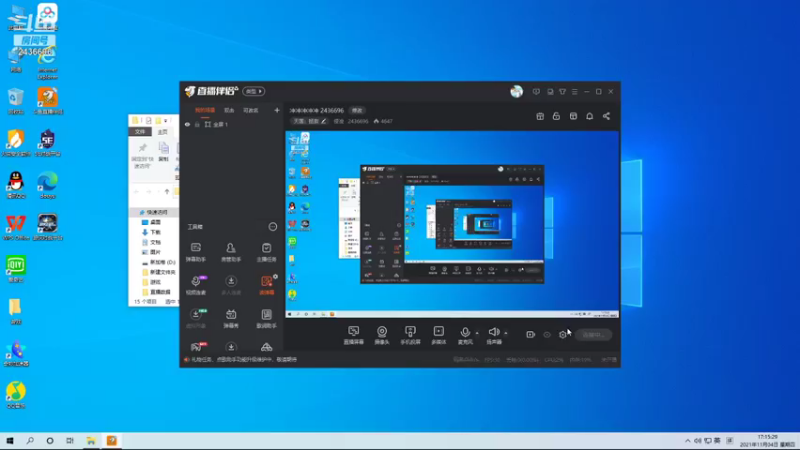
Task: Open the user avatar in title bar
Action: tap(516, 91)
